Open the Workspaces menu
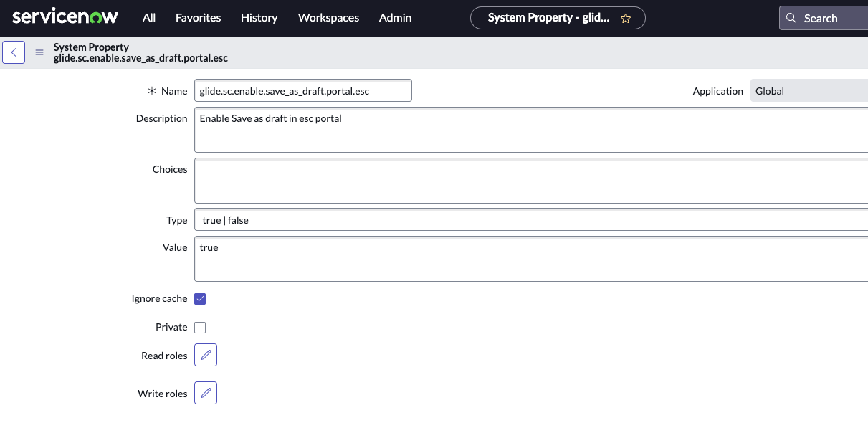This screenshot has height=423, width=868. click(x=328, y=18)
